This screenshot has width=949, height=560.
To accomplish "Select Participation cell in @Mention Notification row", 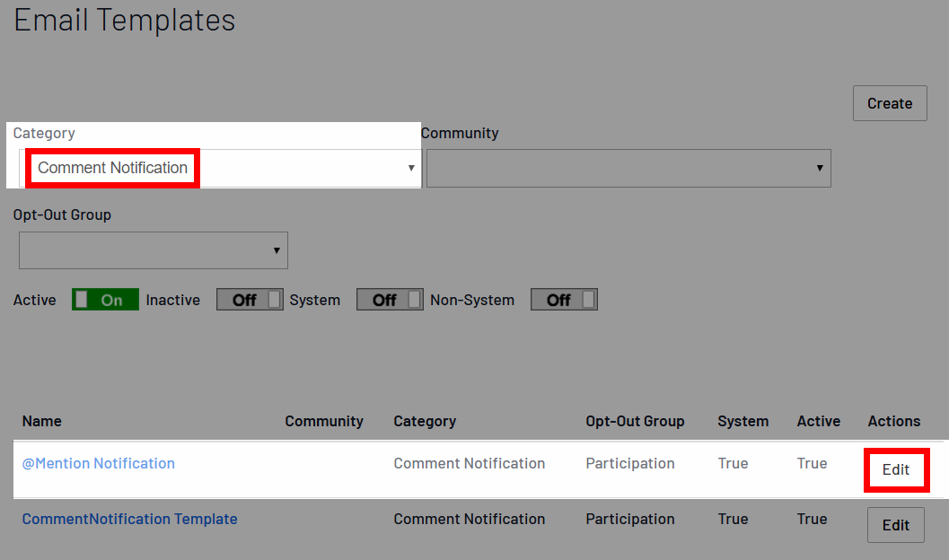I will tap(630, 463).
